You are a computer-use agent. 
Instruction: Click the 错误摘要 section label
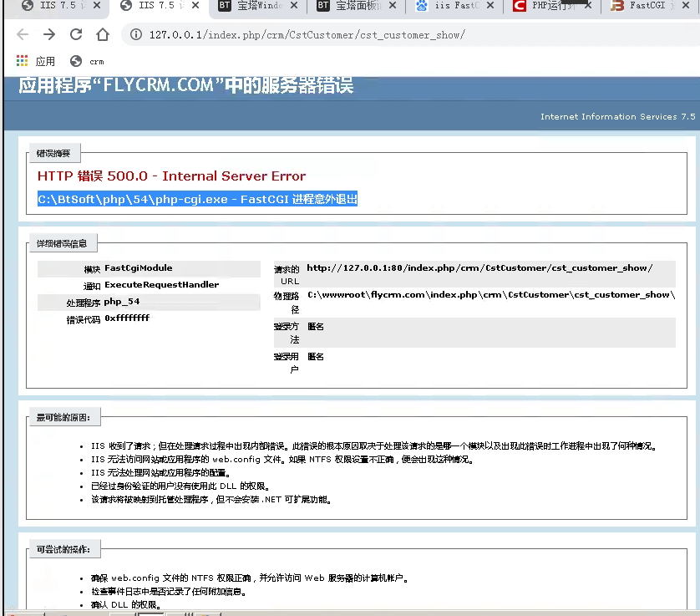[53, 153]
